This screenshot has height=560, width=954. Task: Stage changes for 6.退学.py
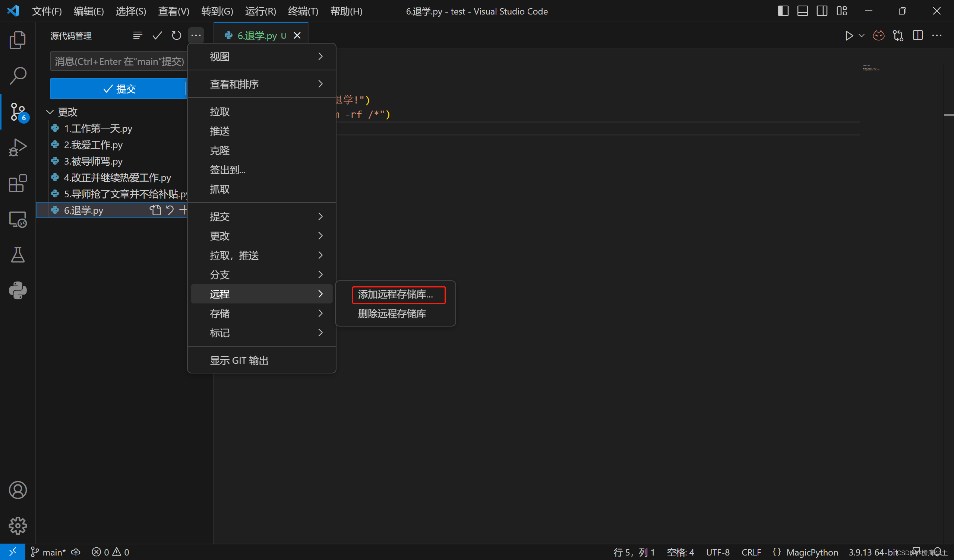coord(183,210)
